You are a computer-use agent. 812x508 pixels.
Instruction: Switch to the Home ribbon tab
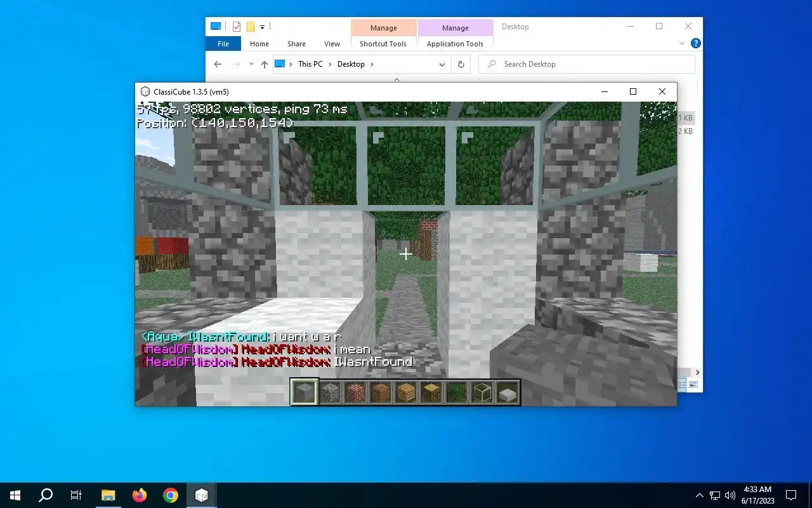pos(259,44)
